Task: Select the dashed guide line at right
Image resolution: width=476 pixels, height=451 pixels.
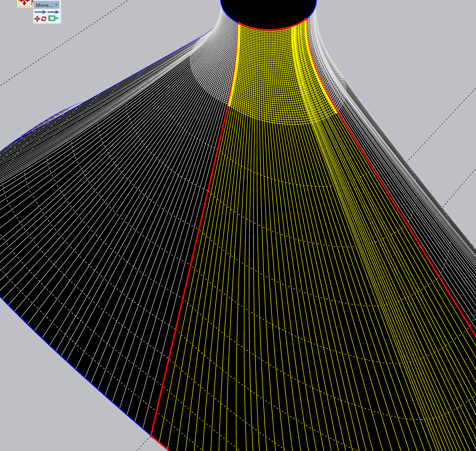Action: pos(440,126)
